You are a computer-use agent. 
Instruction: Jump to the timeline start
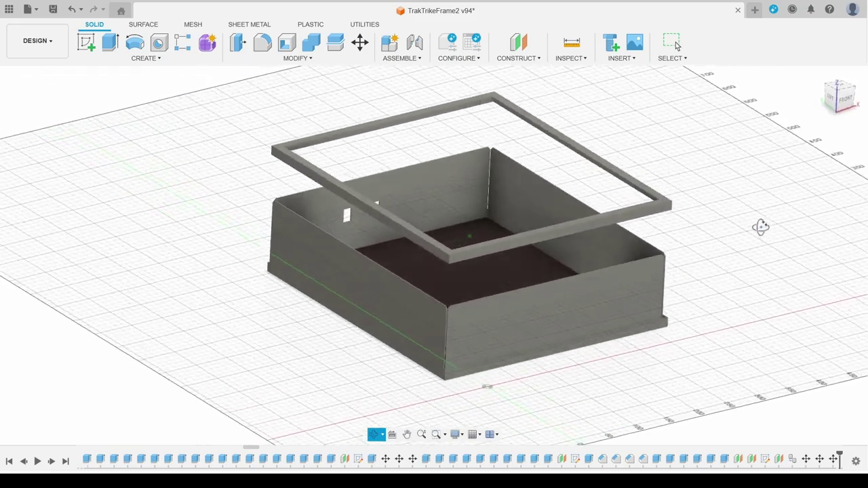[x=9, y=461]
